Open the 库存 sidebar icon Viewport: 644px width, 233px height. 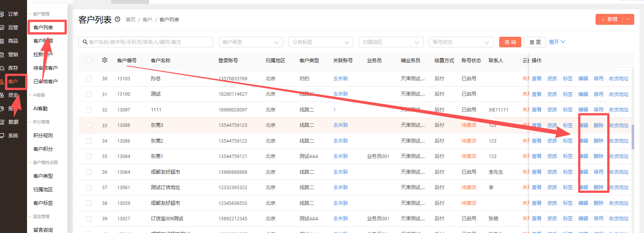coord(2,68)
